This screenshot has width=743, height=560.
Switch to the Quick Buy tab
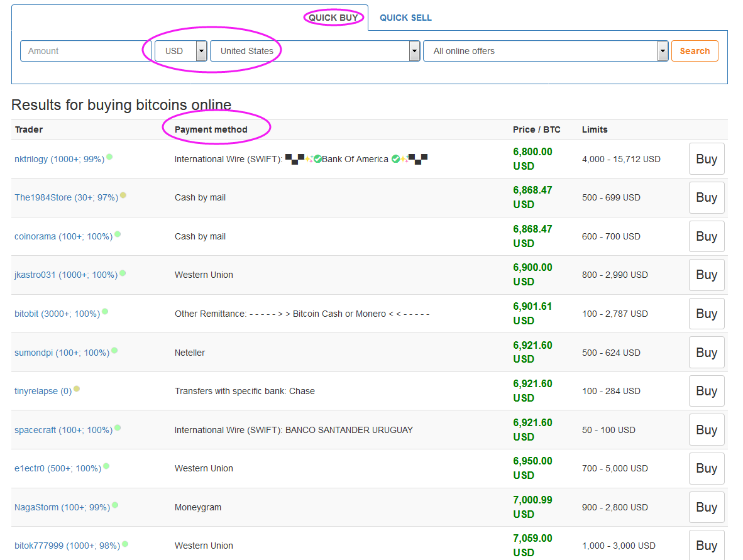333,18
